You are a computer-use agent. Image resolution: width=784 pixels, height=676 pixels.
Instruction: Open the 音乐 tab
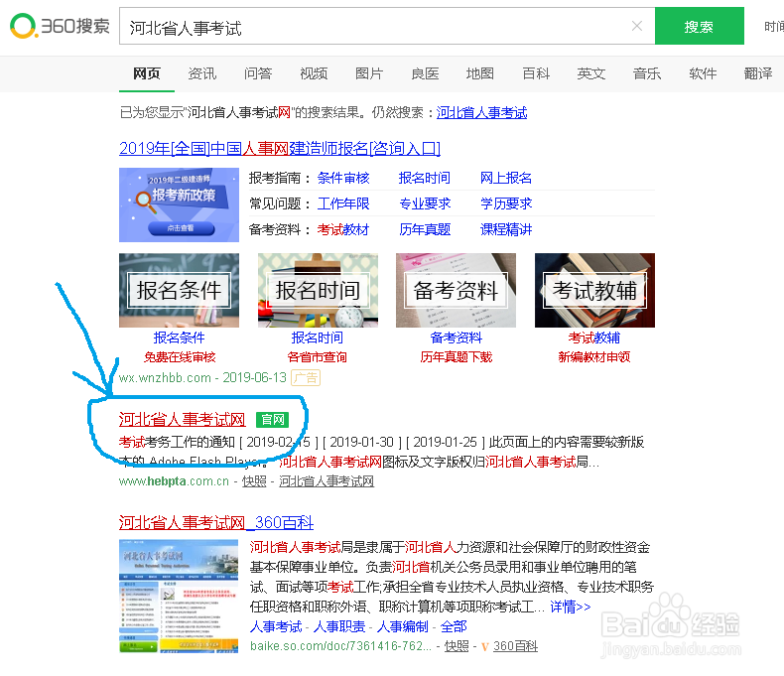pos(647,73)
